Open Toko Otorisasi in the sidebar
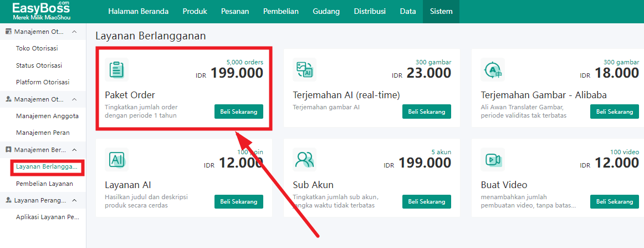 [37, 48]
